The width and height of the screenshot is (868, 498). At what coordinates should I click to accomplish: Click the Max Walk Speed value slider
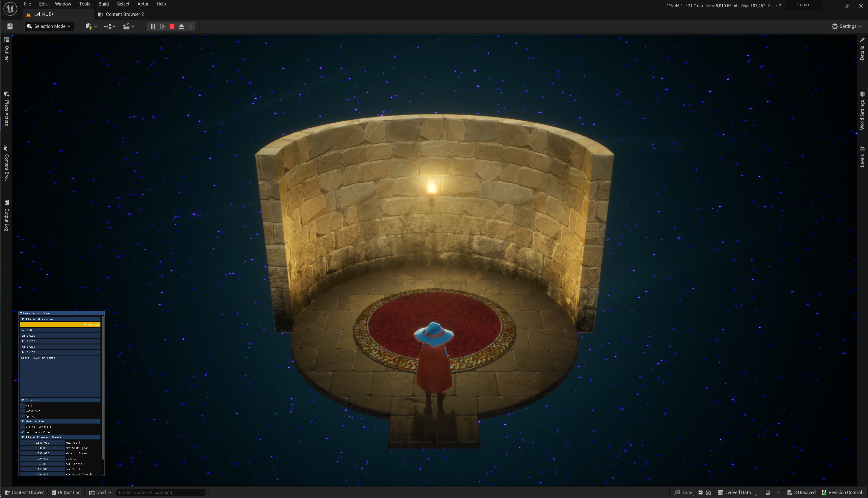pos(42,448)
